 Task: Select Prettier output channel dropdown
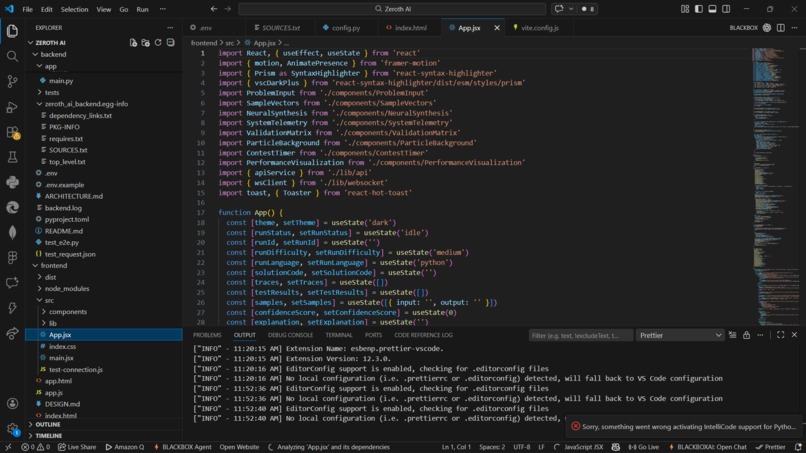pos(680,335)
